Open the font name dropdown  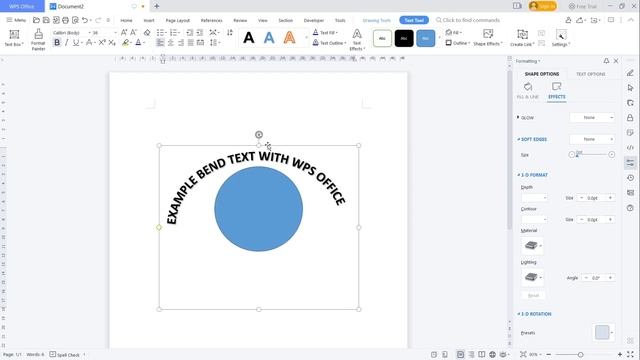[89, 32]
